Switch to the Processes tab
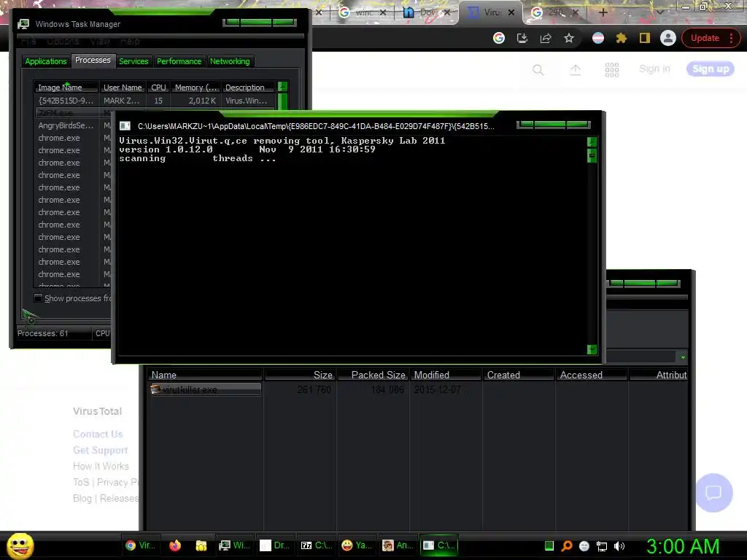The image size is (747, 560). click(93, 60)
